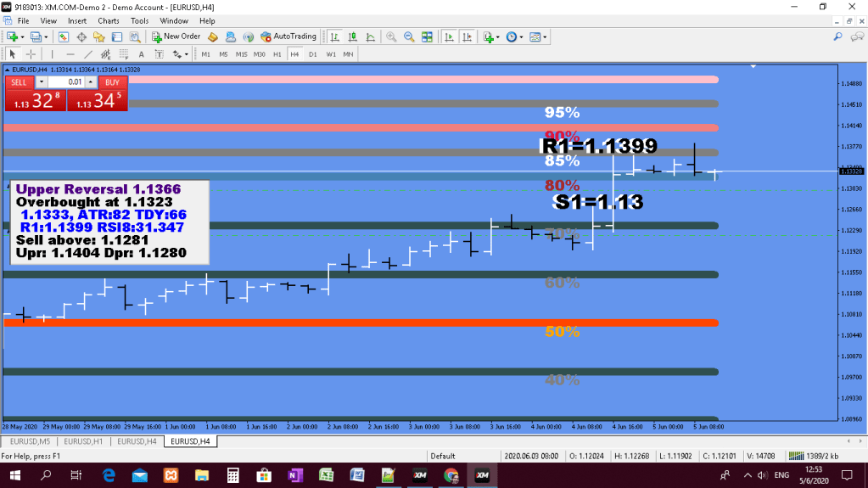Viewport: 868px width, 488px height.
Task: Select the text label tool
Action: click(142, 53)
